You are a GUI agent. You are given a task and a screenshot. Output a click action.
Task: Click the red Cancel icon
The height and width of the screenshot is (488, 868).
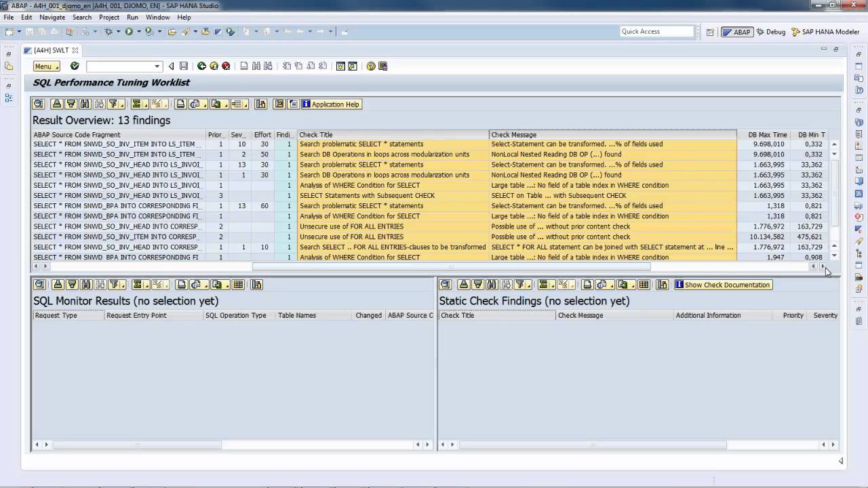click(x=226, y=66)
